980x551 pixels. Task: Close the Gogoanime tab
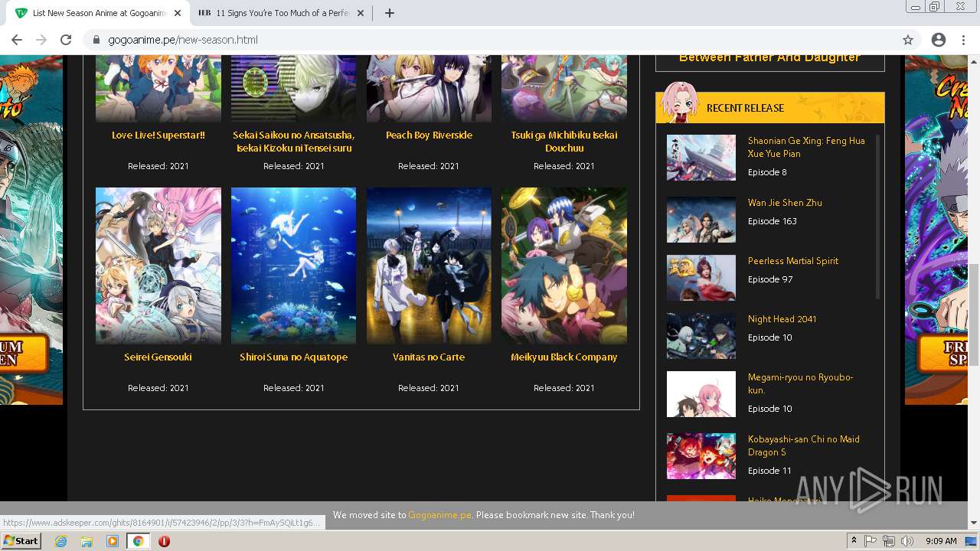178,13
